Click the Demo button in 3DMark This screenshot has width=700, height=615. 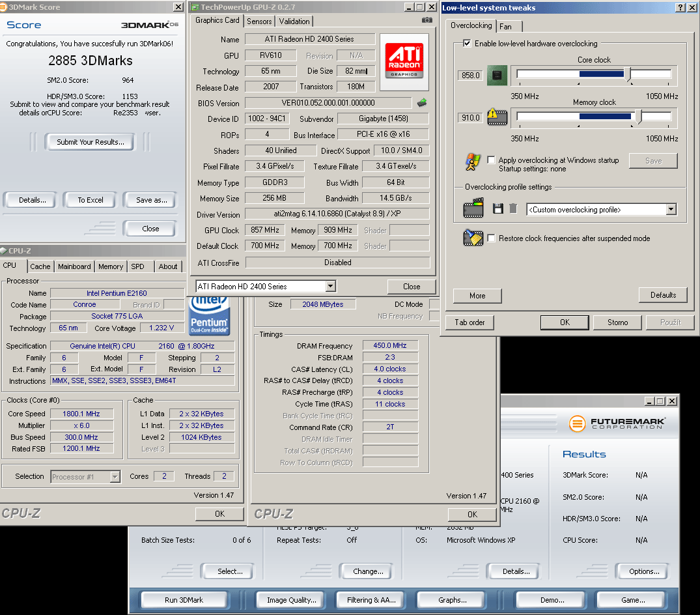(552, 600)
